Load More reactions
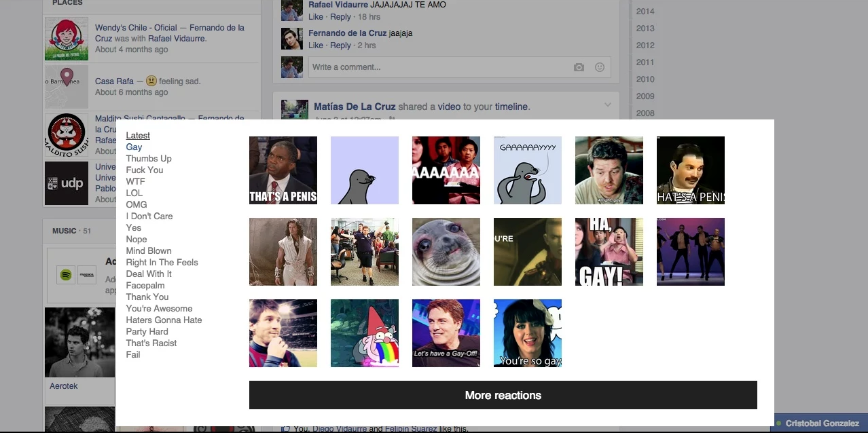 coord(503,395)
